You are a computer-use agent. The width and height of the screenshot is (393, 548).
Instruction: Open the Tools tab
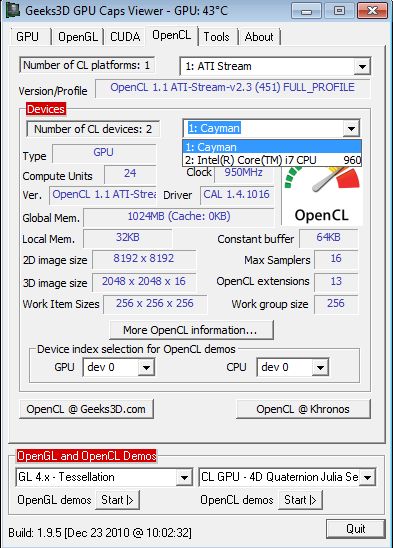click(216, 37)
